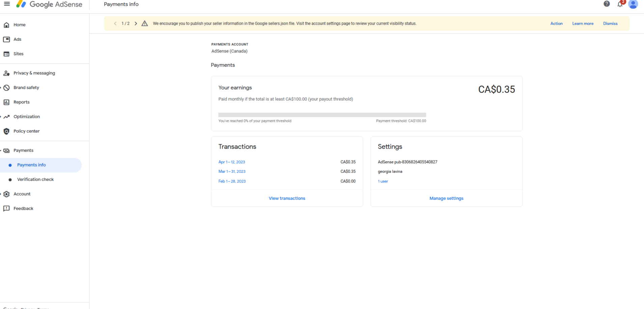Click the Payments info page title

pos(121,4)
